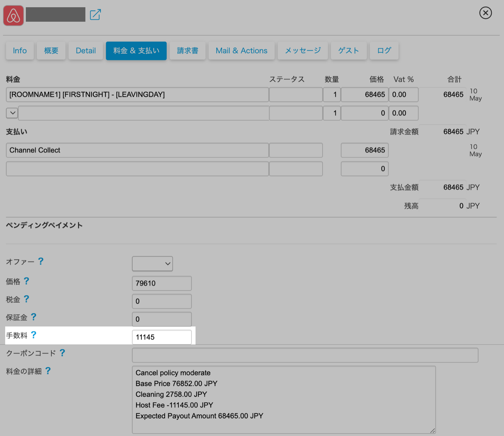The image size is (504, 436).
Task: Open booking in new window icon
Action: point(95,15)
